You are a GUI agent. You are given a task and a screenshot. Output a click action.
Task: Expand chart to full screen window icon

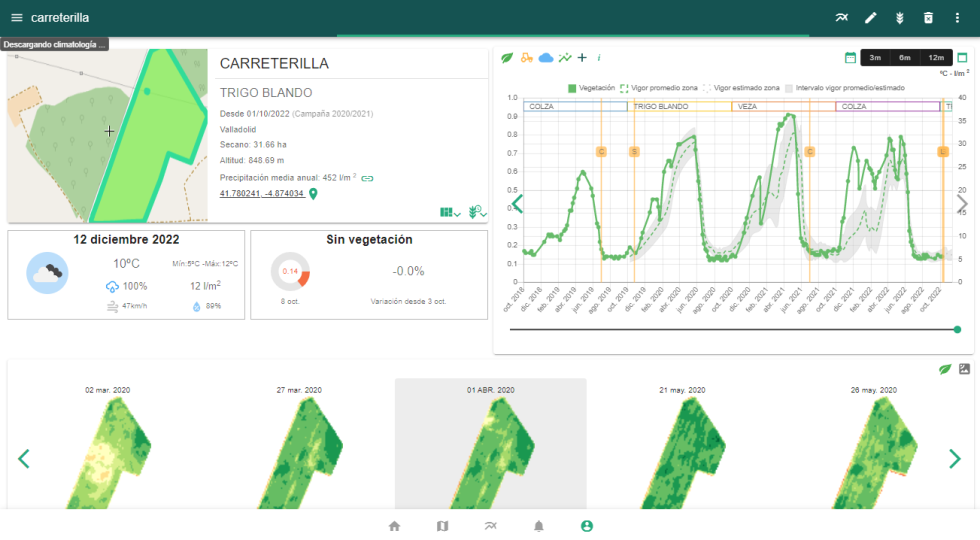tap(962, 58)
